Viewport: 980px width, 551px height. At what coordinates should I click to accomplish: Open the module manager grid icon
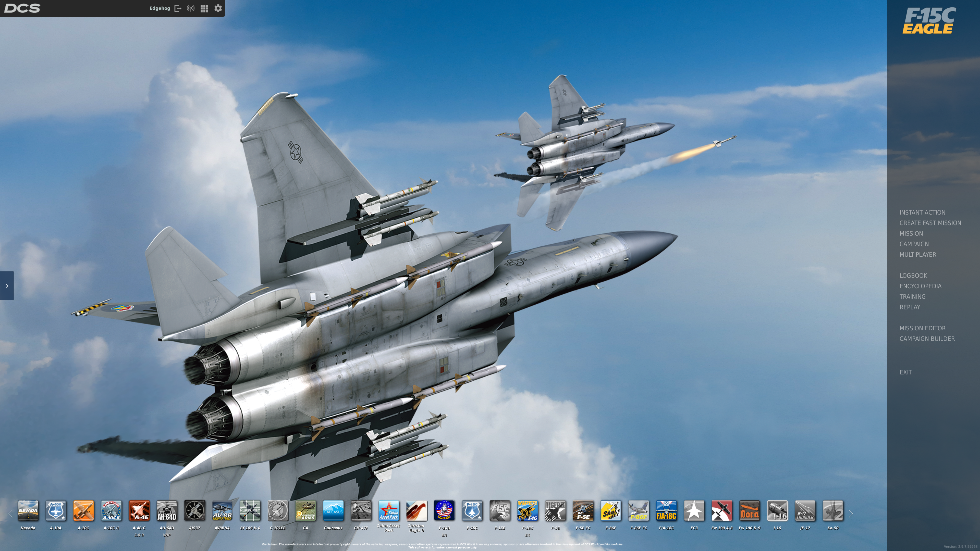coord(204,8)
